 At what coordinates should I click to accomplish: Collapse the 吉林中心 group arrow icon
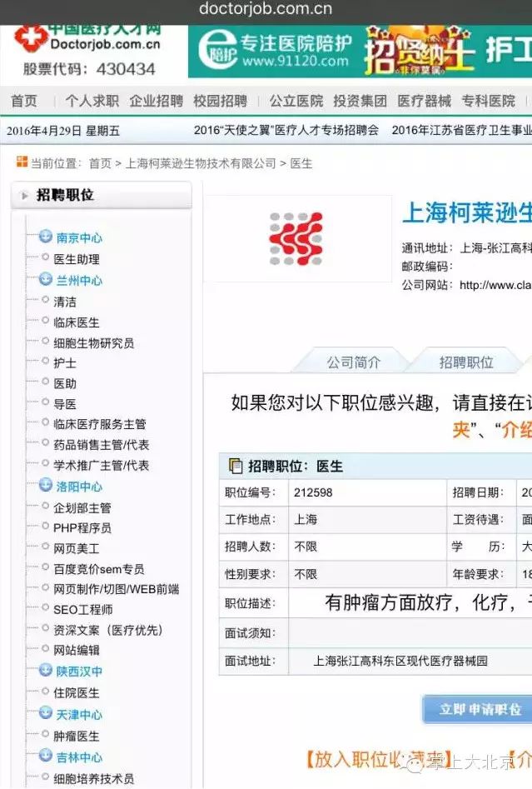[46, 756]
